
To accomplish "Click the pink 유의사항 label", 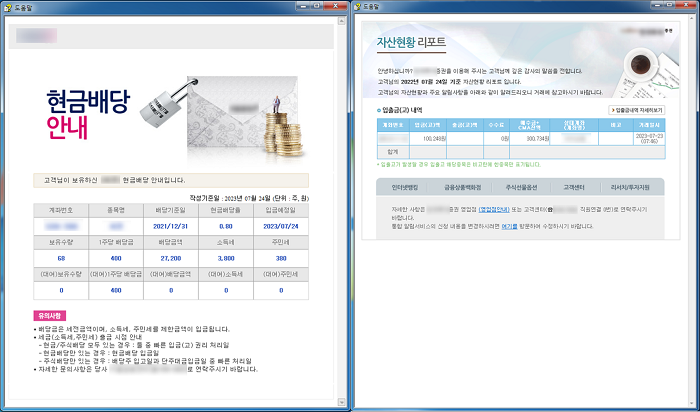I will click(x=50, y=316).
